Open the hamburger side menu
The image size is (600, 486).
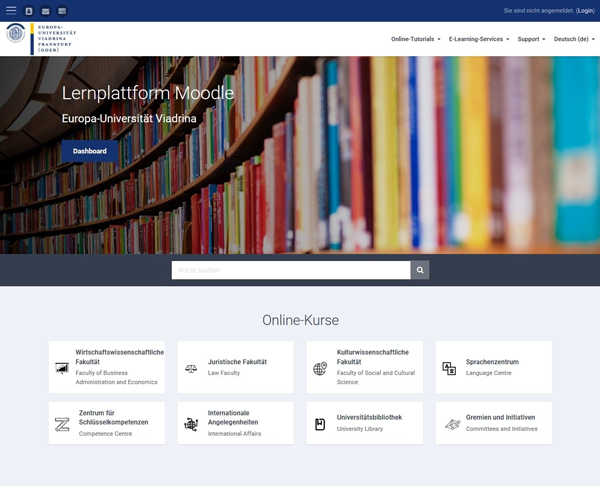(11, 10)
